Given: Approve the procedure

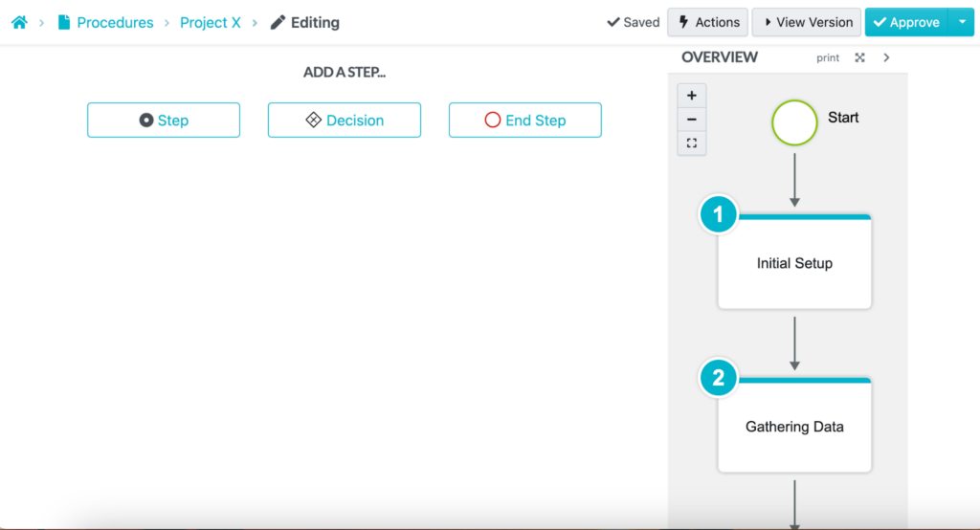Looking at the screenshot, I should 905,22.
